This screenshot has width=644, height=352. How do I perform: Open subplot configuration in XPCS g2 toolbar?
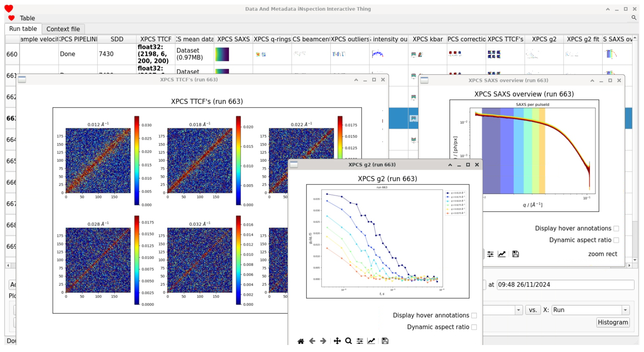(x=360, y=341)
